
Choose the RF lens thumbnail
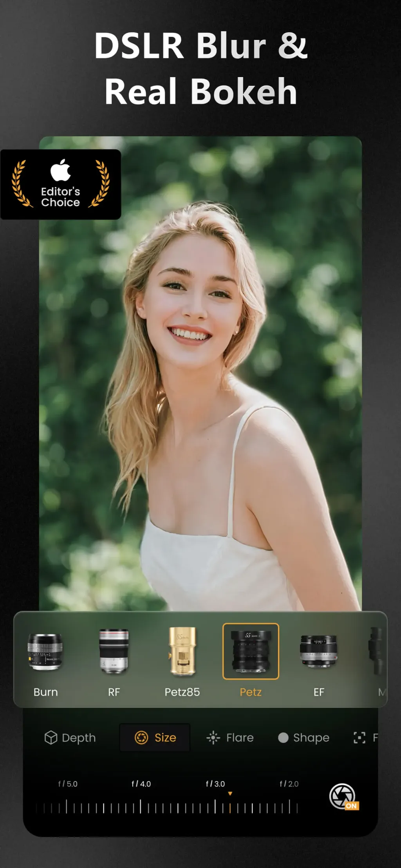(114, 651)
